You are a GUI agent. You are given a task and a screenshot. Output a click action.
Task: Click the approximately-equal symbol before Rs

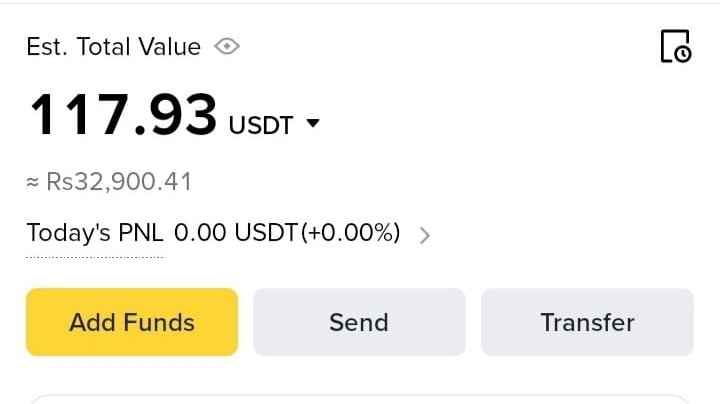tap(33, 183)
